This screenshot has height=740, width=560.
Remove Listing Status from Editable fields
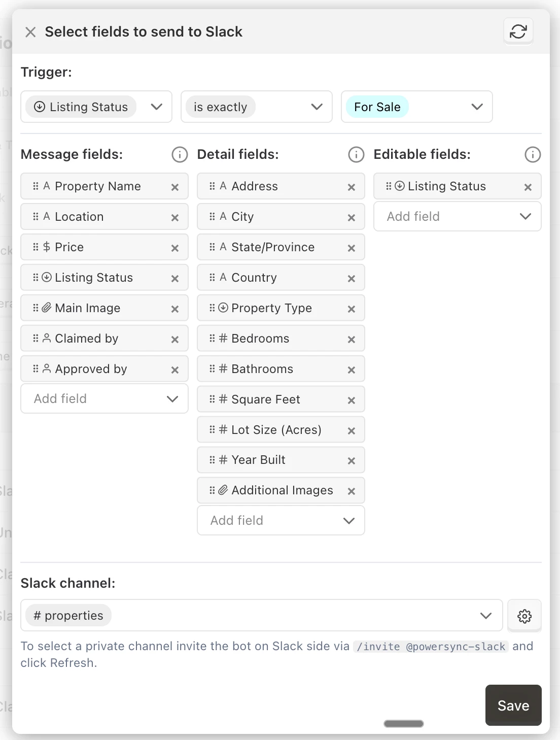(x=528, y=187)
